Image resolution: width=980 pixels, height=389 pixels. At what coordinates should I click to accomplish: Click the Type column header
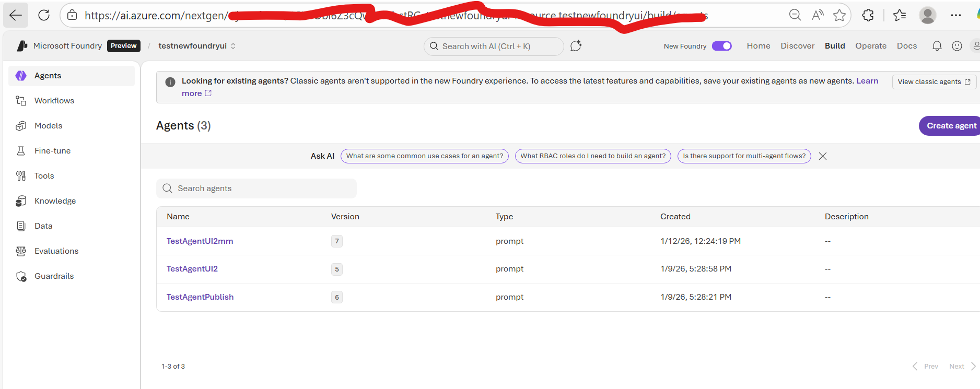pos(504,217)
